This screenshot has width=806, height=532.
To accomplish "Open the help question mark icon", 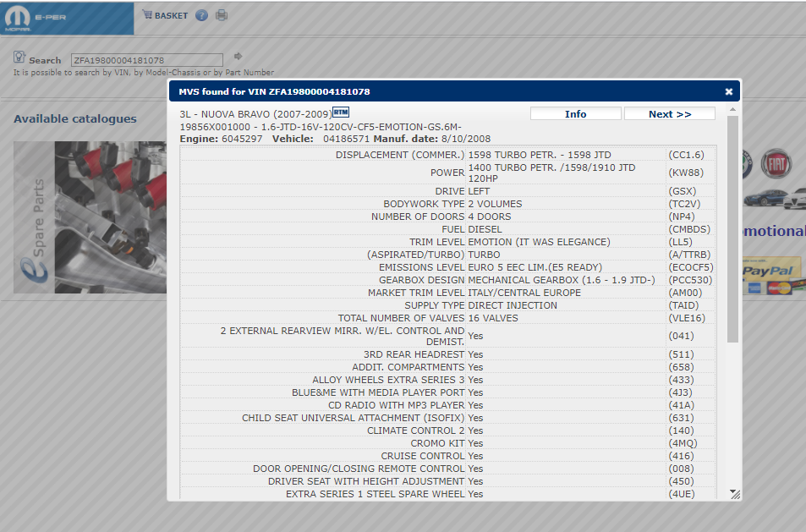I will 201,15.
